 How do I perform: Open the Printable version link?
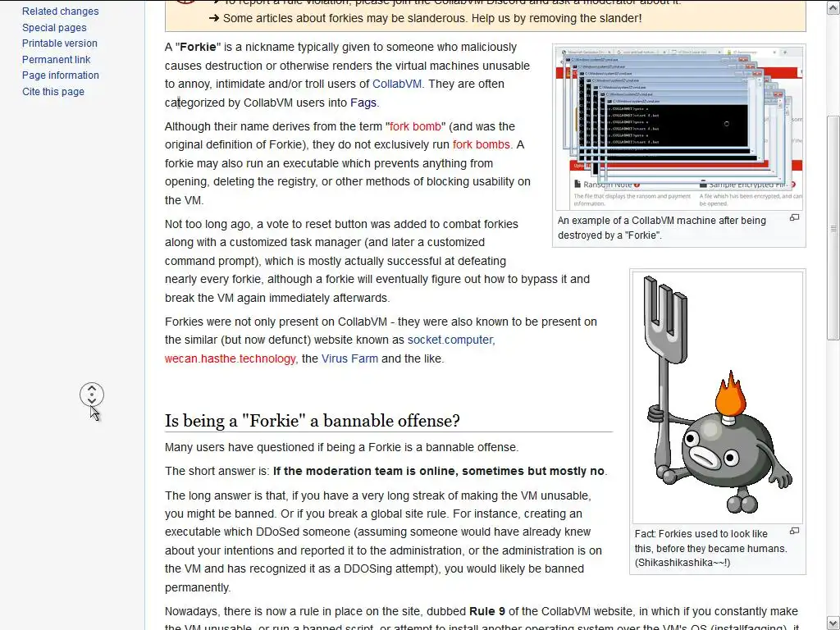coord(59,43)
